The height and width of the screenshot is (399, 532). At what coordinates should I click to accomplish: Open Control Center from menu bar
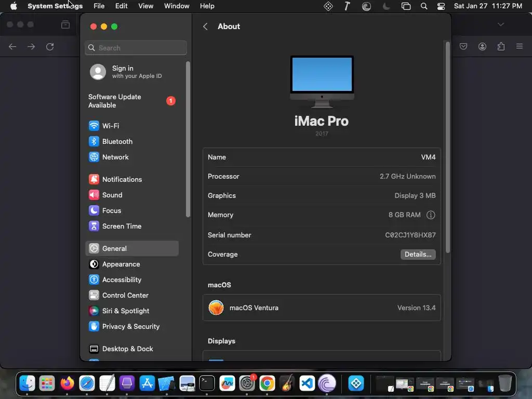pos(441,6)
